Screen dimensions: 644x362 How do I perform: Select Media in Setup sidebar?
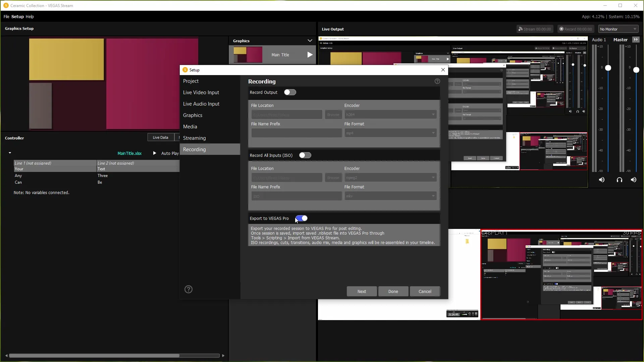[210, 127]
